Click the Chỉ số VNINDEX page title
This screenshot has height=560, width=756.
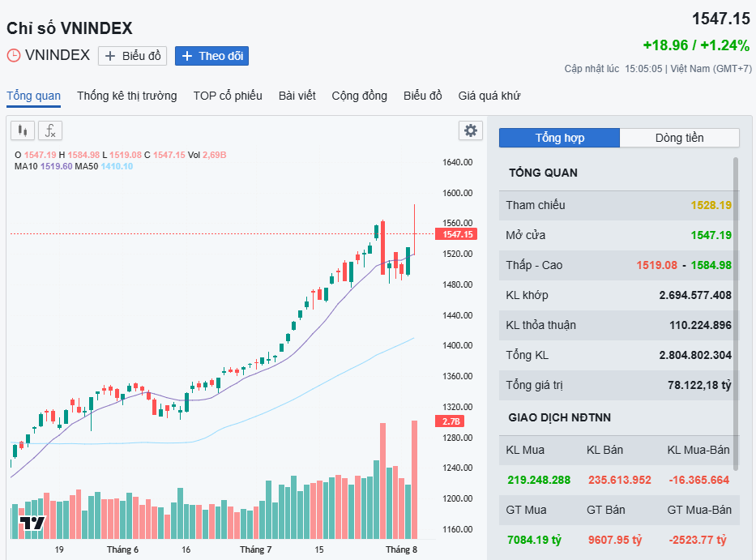70,28
